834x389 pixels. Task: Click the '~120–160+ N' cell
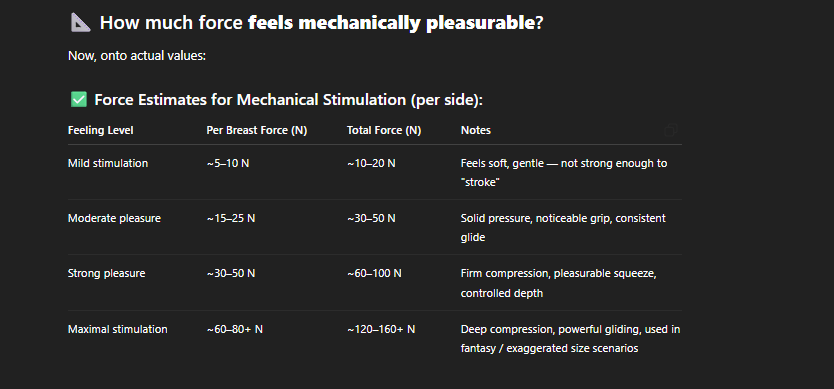click(x=381, y=329)
